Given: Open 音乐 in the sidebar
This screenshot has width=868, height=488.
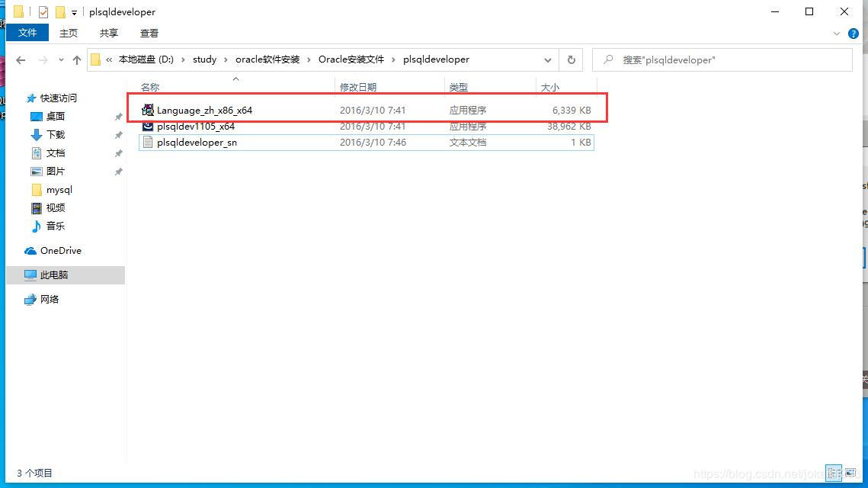Looking at the screenshot, I should pyautogui.click(x=56, y=226).
